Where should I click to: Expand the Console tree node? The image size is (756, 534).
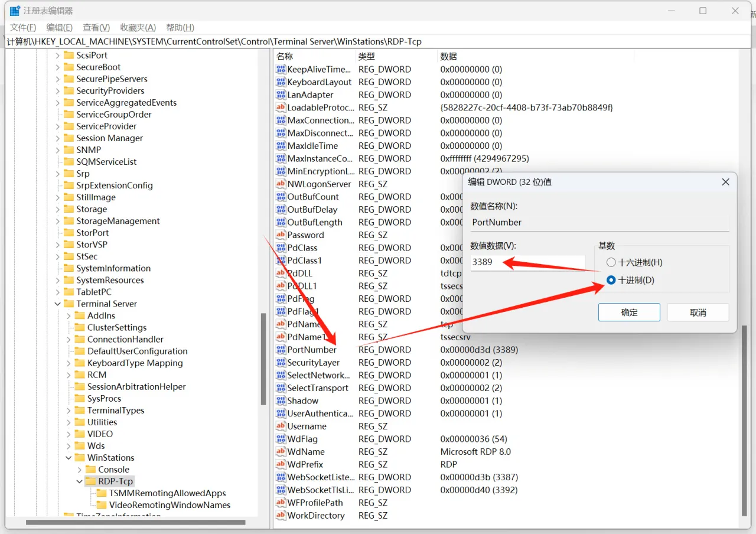click(x=80, y=470)
